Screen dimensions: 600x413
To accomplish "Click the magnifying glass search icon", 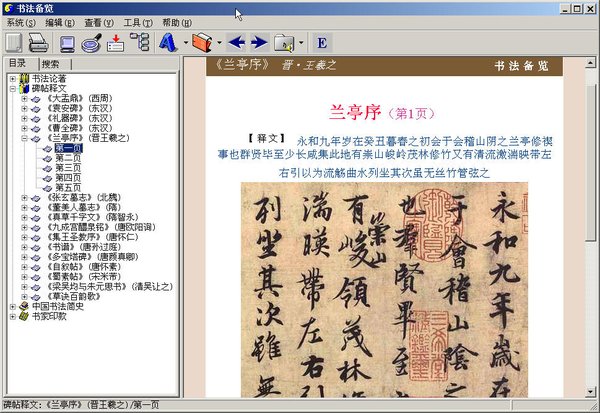I will coord(92,43).
